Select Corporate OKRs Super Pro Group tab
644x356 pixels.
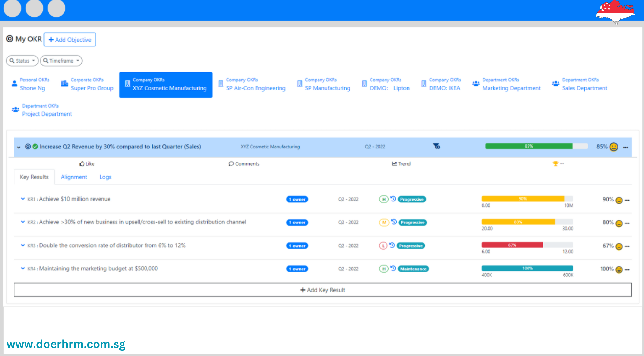[x=87, y=84]
